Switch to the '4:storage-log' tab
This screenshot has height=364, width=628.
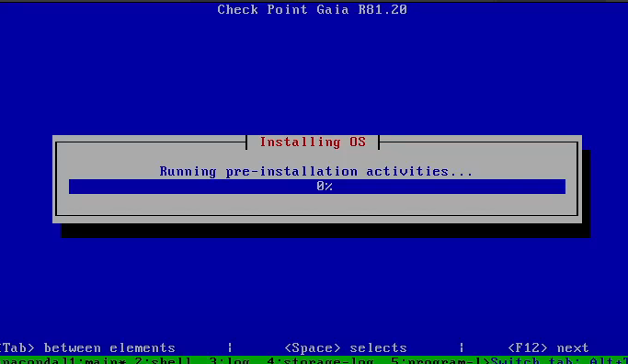320,360
